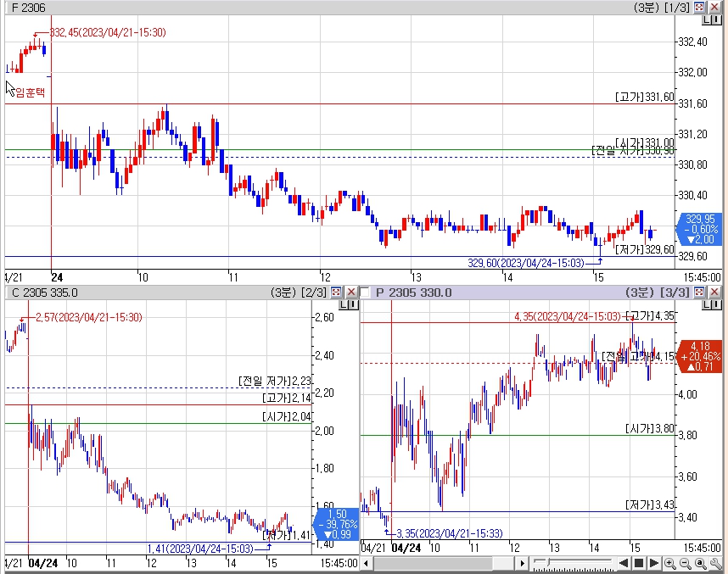Viewport: 728px width, 574px height.
Task: Click the 15:45:00 time in F 2306 chart
Action: [702, 277]
